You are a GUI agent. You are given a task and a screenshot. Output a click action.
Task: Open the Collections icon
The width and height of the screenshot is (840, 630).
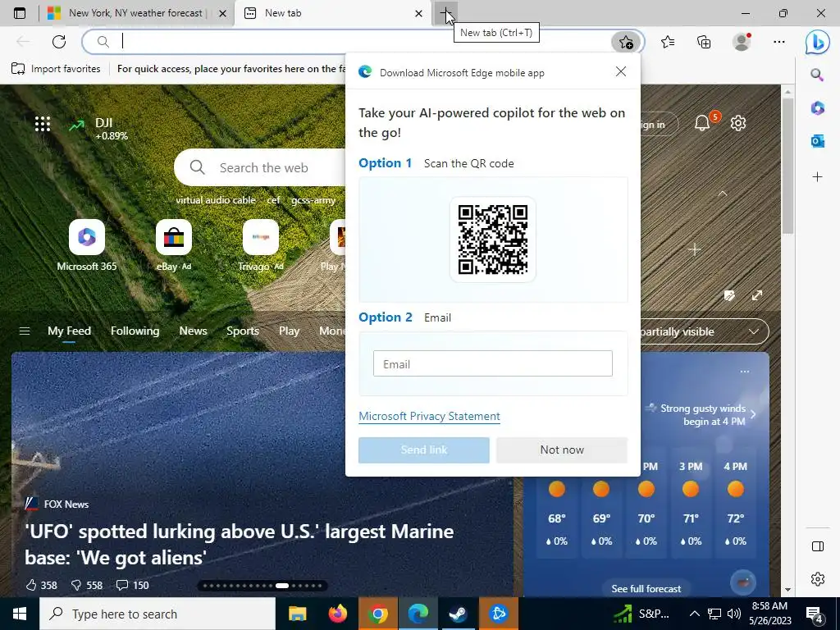coord(704,42)
